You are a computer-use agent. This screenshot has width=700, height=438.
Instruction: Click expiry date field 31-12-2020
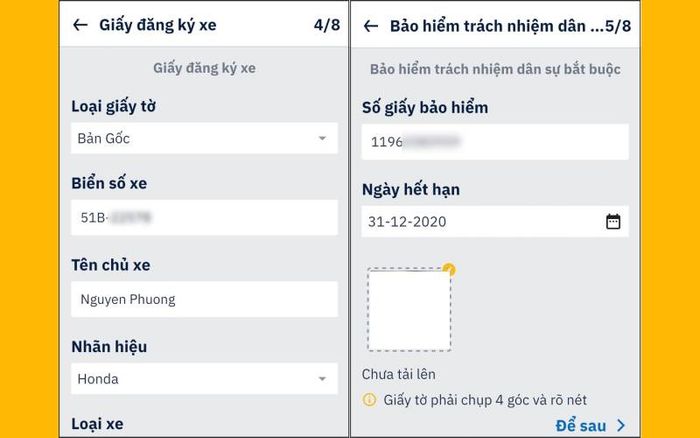[495, 221]
